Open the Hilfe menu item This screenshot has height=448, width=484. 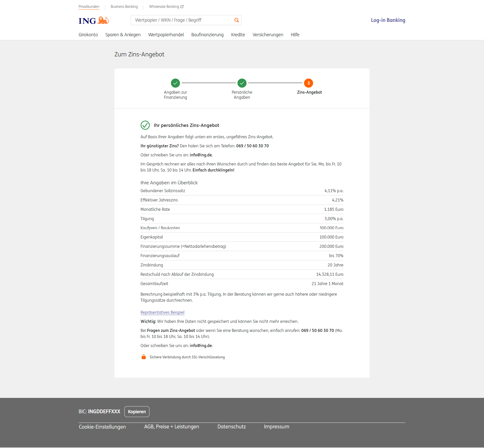pyautogui.click(x=295, y=35)
